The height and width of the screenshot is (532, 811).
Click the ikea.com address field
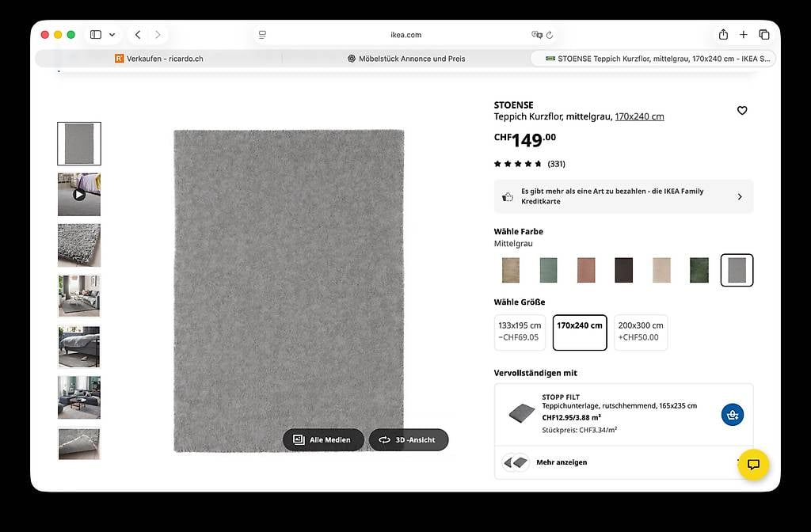click(x=406, y=35)
